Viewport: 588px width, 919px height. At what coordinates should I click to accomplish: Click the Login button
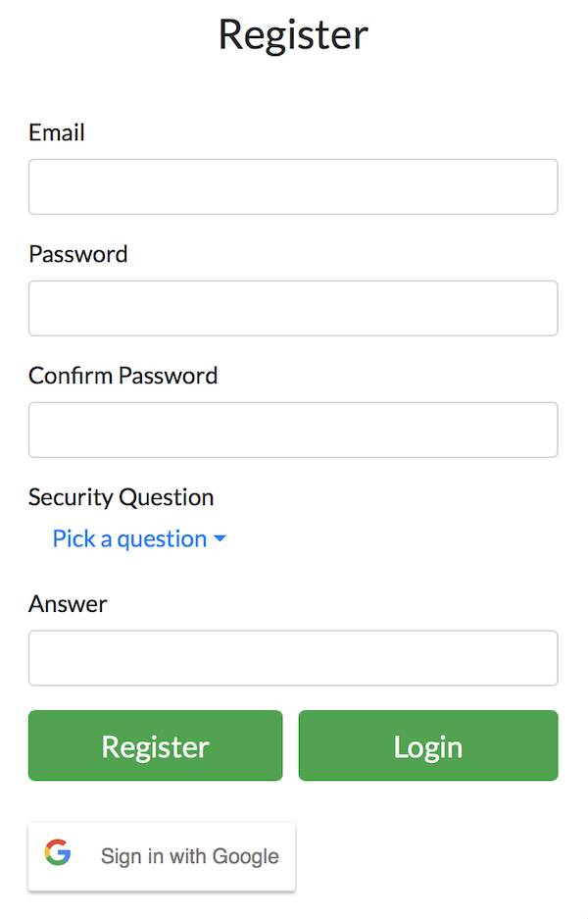click(x=428, y=745)
